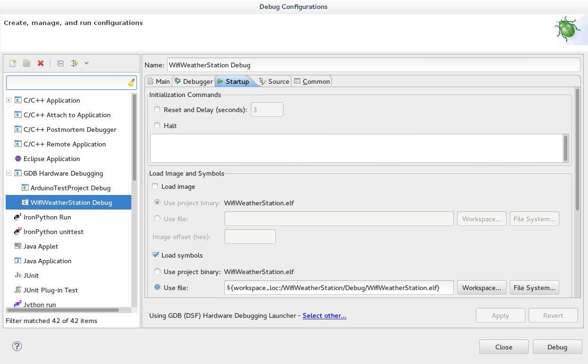
Task: Click the IronPython Run icon
Action: [x=18, y=217]
